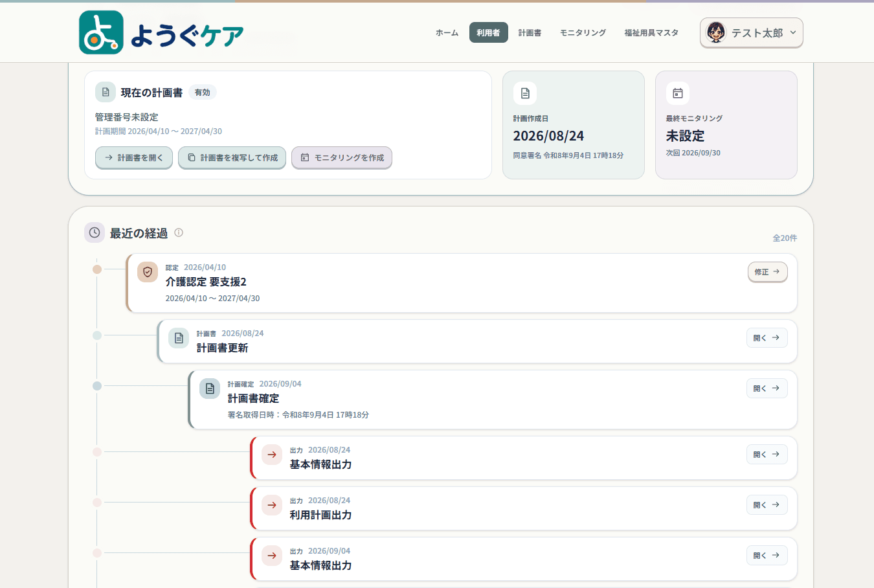Open the 利用計画出力 entry with 開く
874x588 pixels.
pyautogui.click(x=767, y=505)
